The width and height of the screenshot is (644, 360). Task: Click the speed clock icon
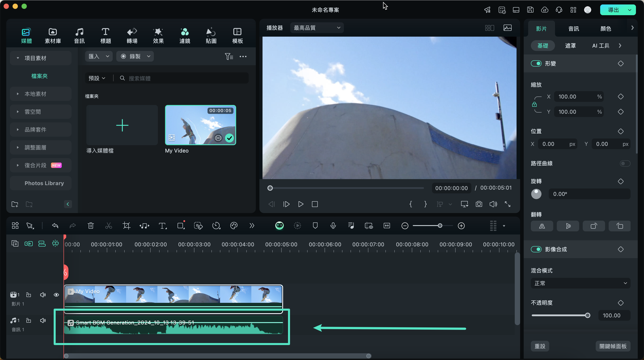(x=216, y=226)
